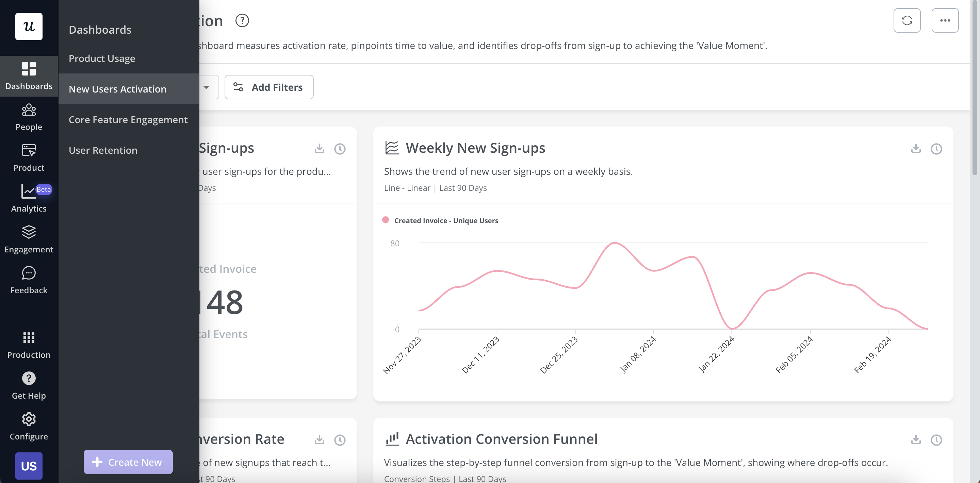Image resolution: width=980 pixels, height=483 pixels.
Task: Download the Weekly New Sign-ups chart data
Action: tap(916, 149)
